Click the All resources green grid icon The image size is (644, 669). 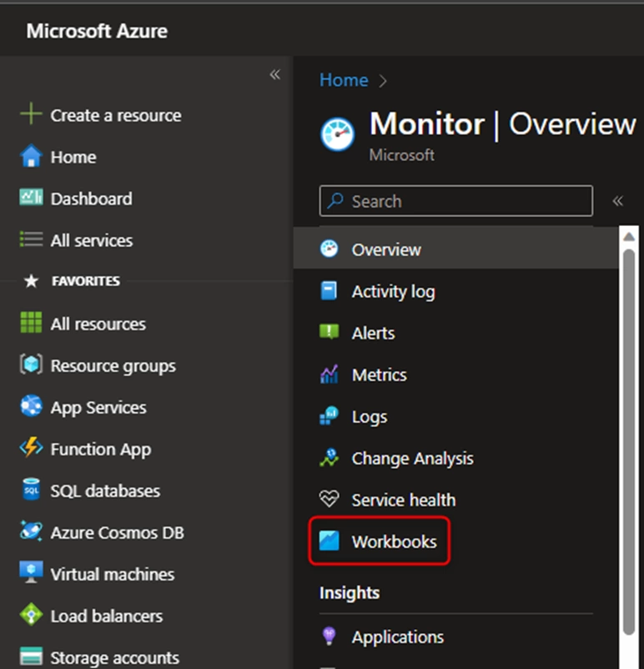click(x=31, y=323)
